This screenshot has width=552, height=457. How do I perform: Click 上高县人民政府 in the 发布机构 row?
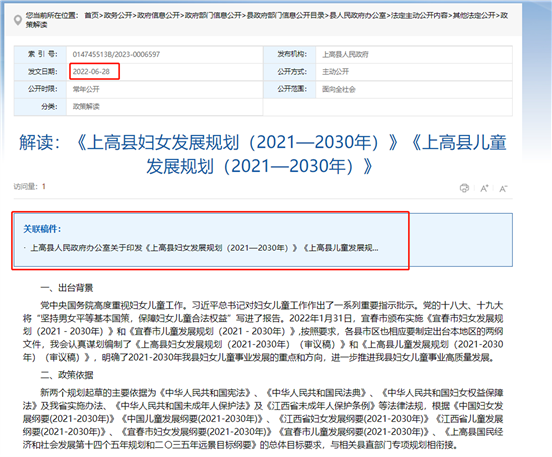(345, 54)
